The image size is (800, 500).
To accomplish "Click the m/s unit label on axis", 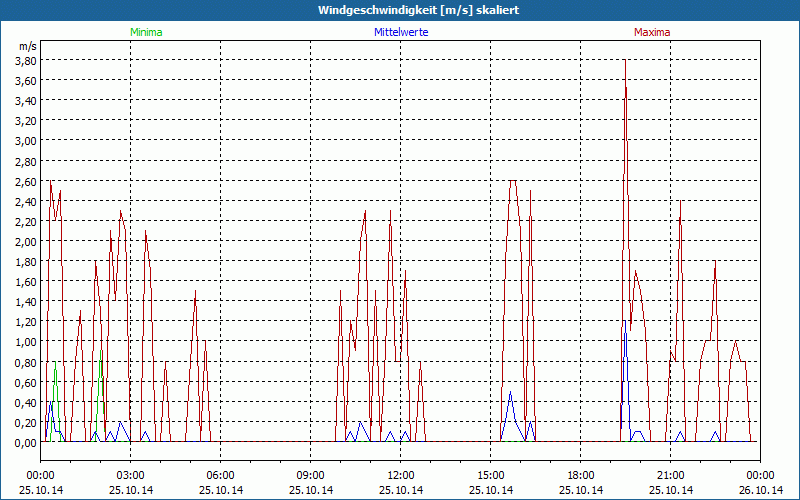I will click(28, 46).
